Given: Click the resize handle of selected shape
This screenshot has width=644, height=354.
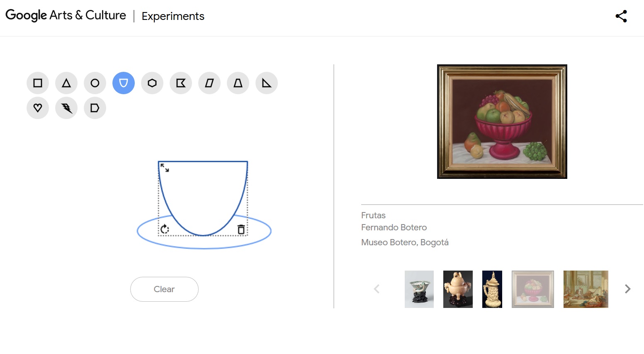Looking at the screenshot, I should pyautogui.click(x=165, y=168).
